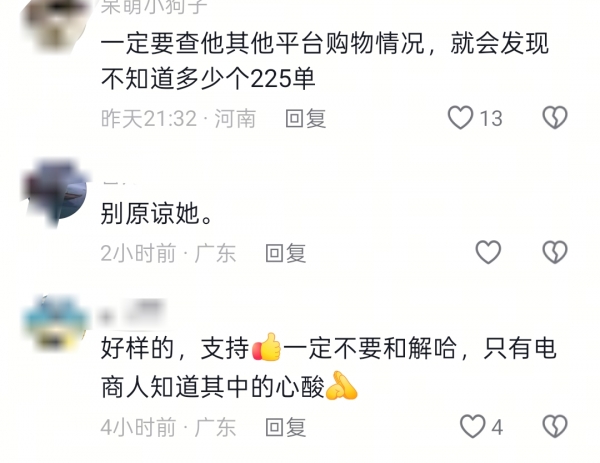
Task: Tap broken heart on 别原谅她 comment
Action: (x=555, y=252)
